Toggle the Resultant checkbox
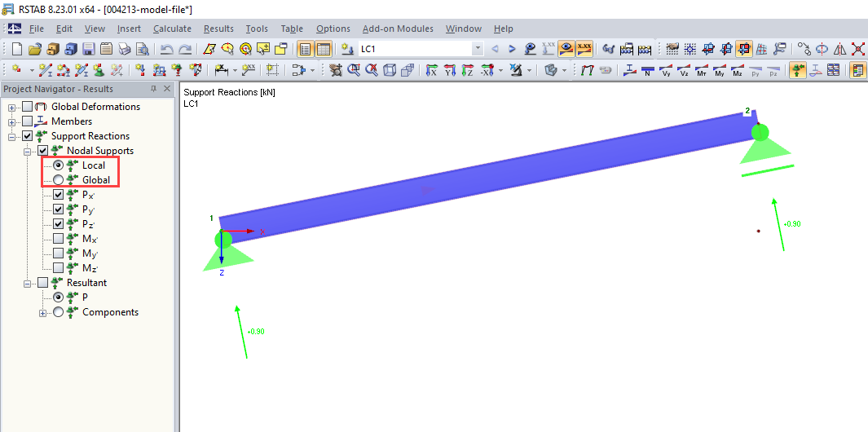This screenshot has width=868, height=432. pyautogui.click(x=42, y=283)
